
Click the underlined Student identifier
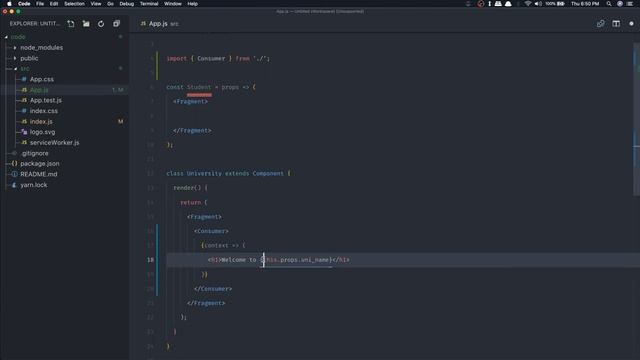click(x=199, y=87)
